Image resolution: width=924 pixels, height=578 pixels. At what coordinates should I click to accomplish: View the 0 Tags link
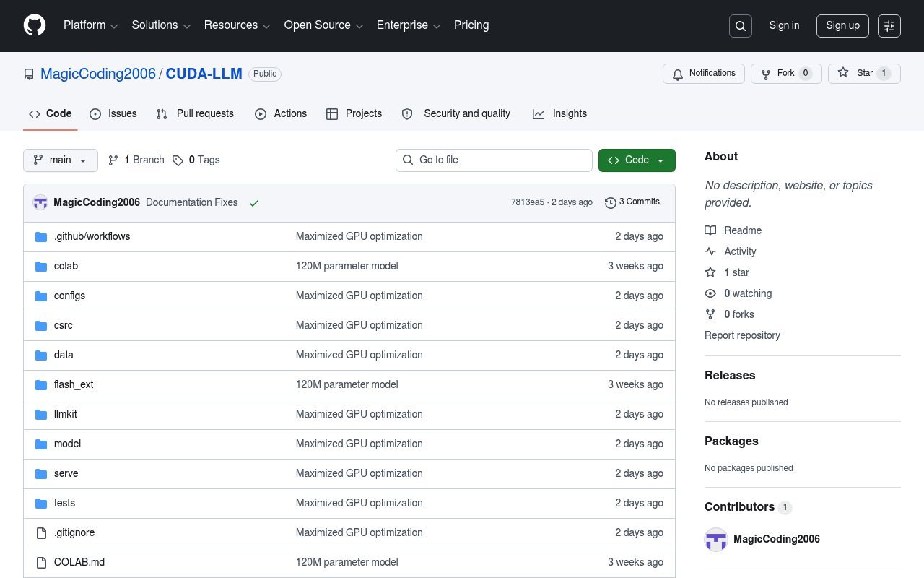click(x=196, y=160)
